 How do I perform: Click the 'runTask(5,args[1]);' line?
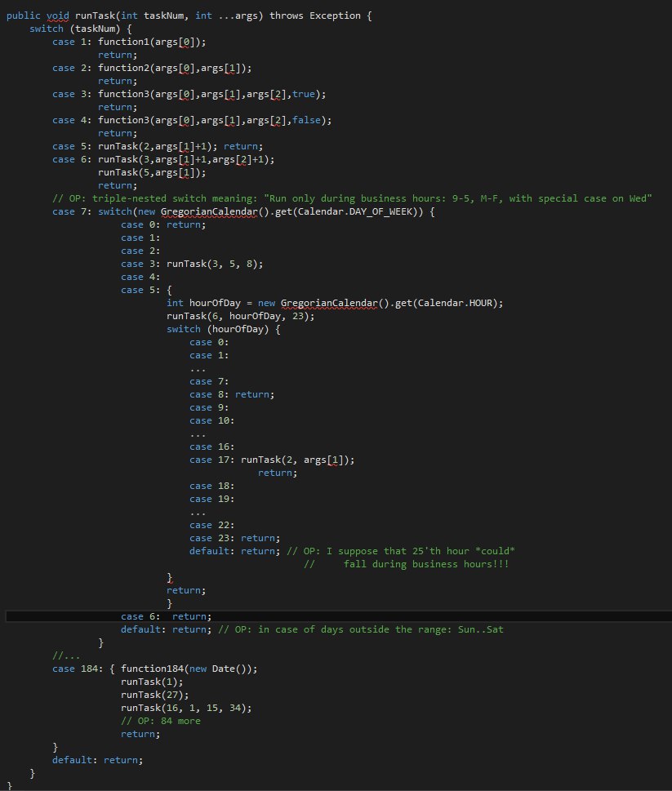tap(152, 172)
